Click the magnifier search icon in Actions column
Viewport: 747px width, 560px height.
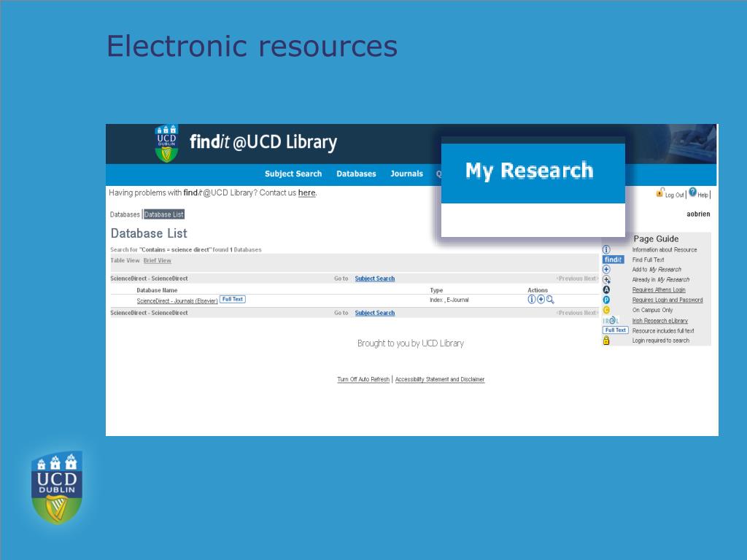550,300
